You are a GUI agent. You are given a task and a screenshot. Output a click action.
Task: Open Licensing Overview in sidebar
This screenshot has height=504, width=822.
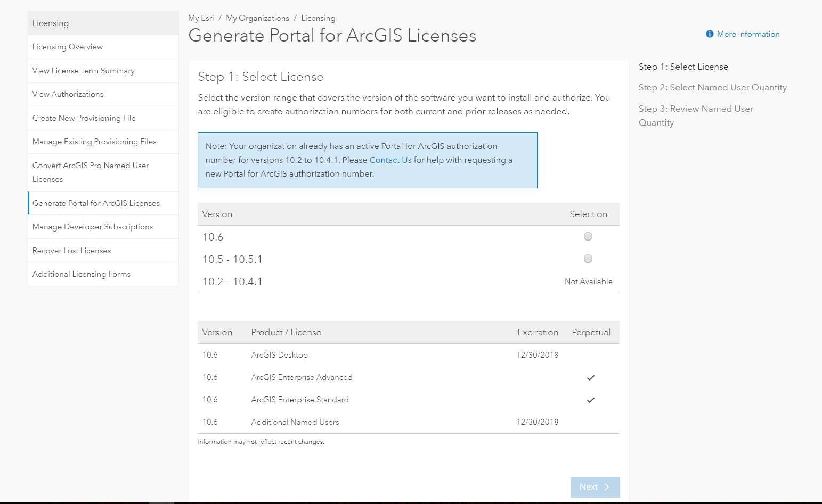point(68,47)
